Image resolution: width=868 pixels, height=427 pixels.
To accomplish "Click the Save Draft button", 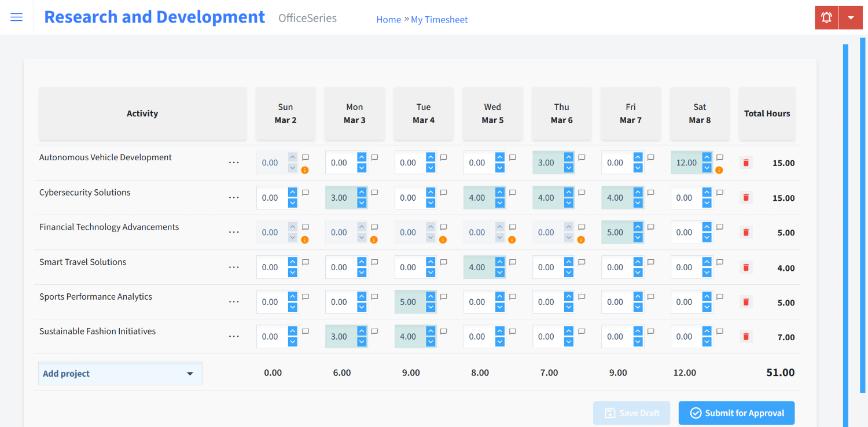I will (631, 413).
